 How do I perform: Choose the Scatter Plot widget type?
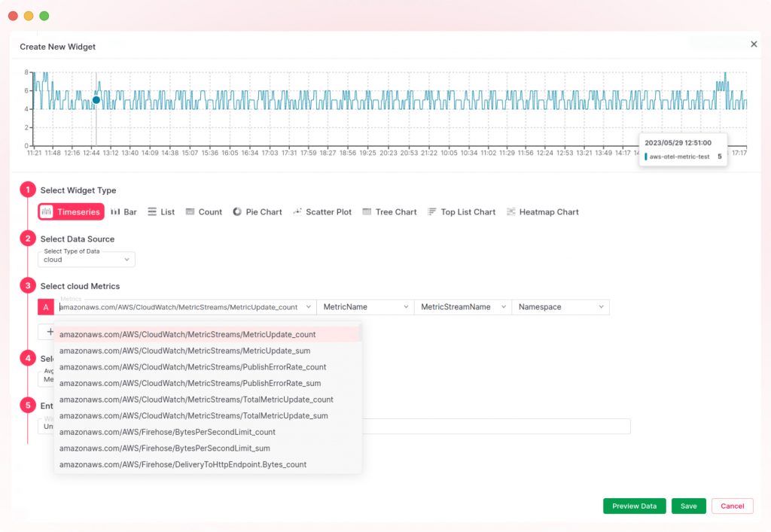322,211
